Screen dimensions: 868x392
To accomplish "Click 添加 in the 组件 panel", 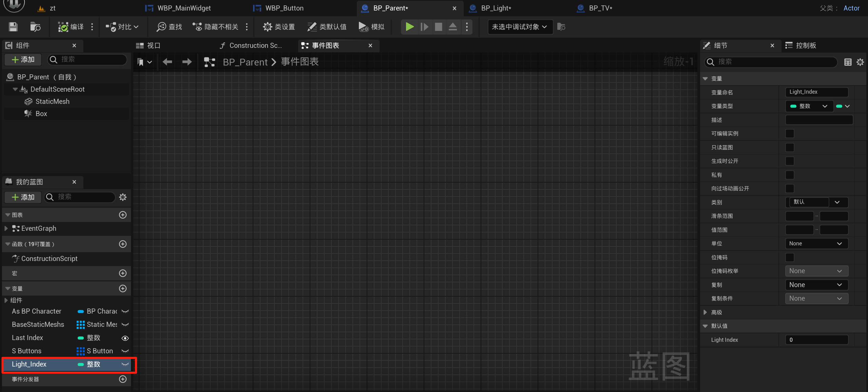I will (x=22, y=59).
